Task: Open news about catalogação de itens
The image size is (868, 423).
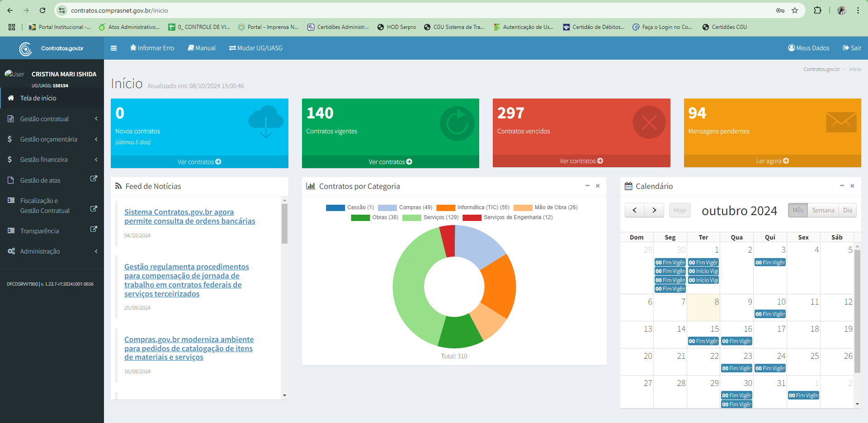Action: point(189,348)
